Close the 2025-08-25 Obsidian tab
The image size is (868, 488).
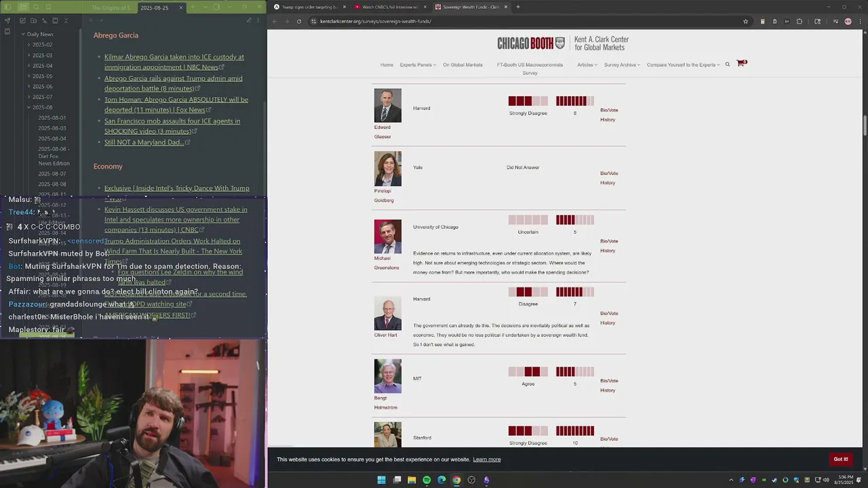181,7
